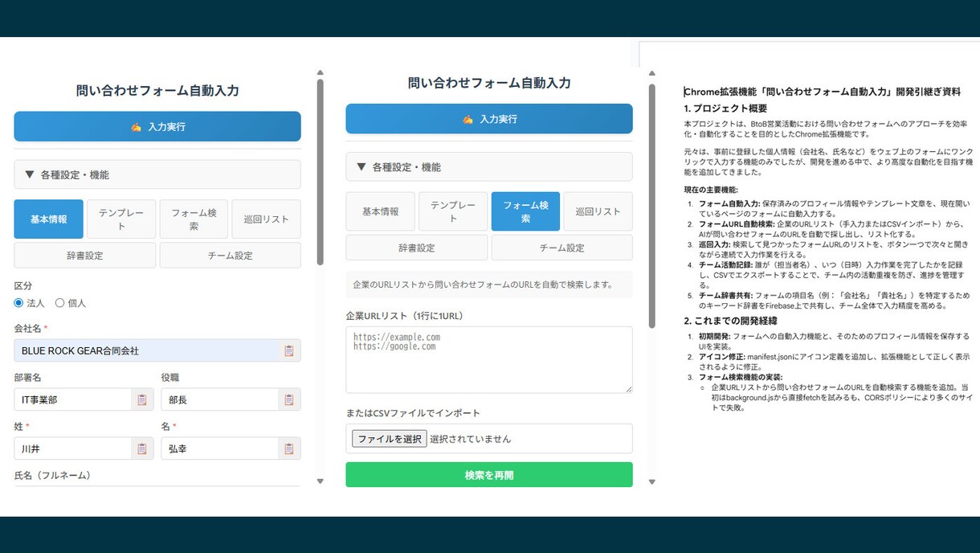Select フォーム検索 tab in middle panel
The width and height of the screenshot is (980, 553).
(525, 211)
